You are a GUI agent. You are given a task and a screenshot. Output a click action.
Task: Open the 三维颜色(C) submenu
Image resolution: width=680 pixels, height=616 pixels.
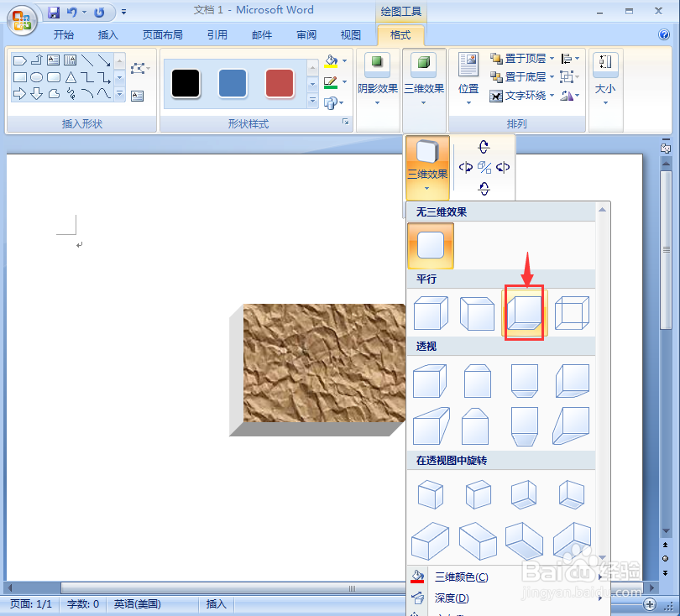(507, 577)
